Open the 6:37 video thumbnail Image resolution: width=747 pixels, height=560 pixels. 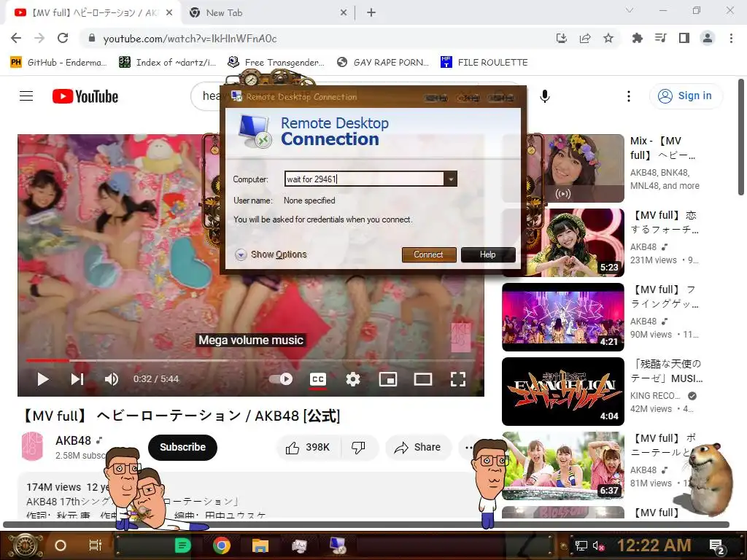tap(563, 466)
